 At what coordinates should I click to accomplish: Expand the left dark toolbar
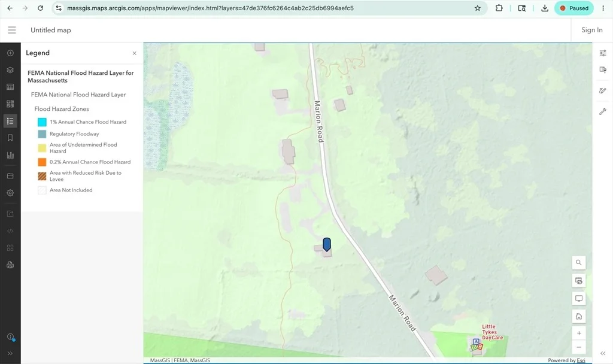pos(10,353)
